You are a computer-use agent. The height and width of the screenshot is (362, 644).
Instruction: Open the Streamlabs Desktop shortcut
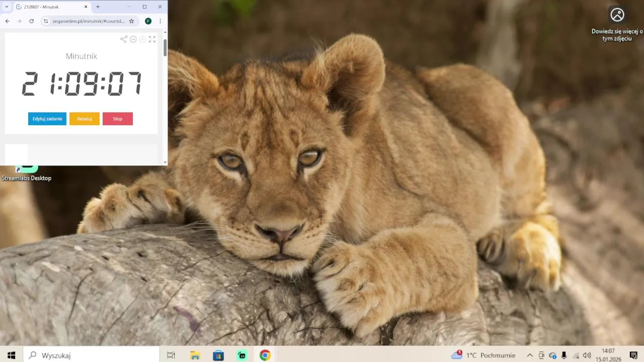[26, 173]
